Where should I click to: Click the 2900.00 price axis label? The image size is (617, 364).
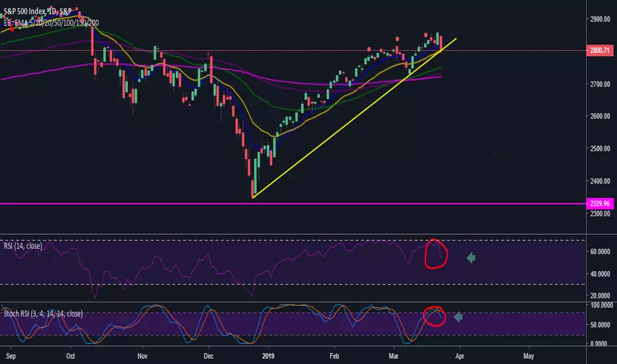600,19
